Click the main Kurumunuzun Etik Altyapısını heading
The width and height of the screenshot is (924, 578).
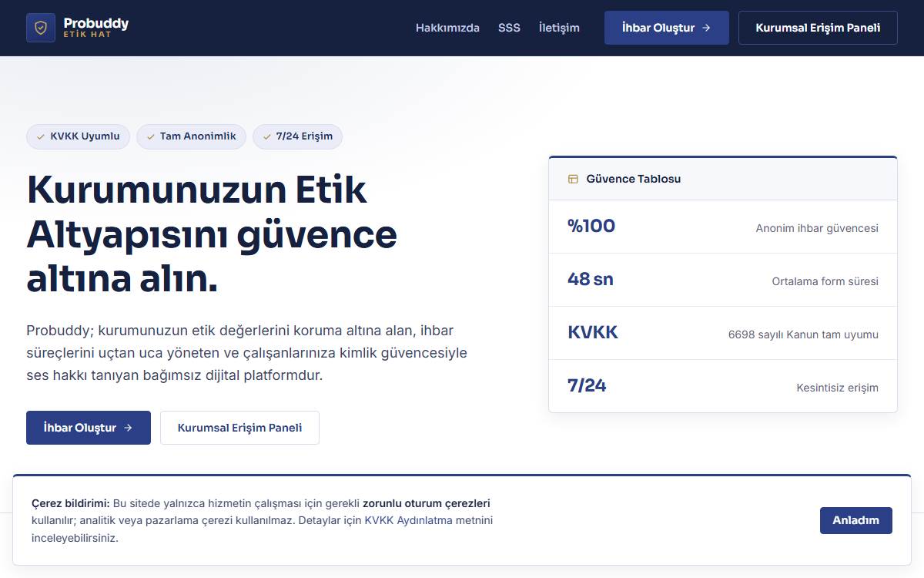(212, 234)
